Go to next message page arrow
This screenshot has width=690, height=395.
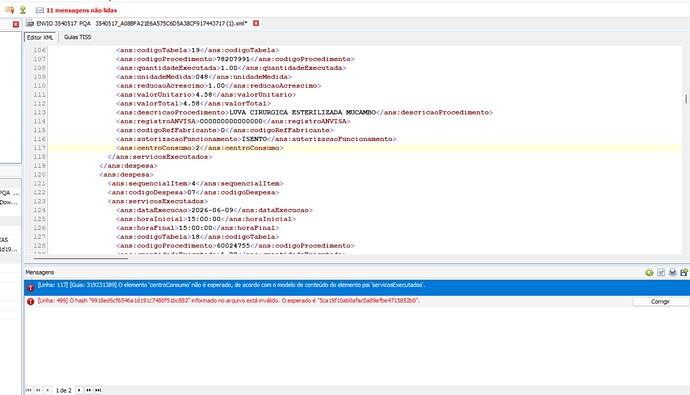(x=79, y=390)
